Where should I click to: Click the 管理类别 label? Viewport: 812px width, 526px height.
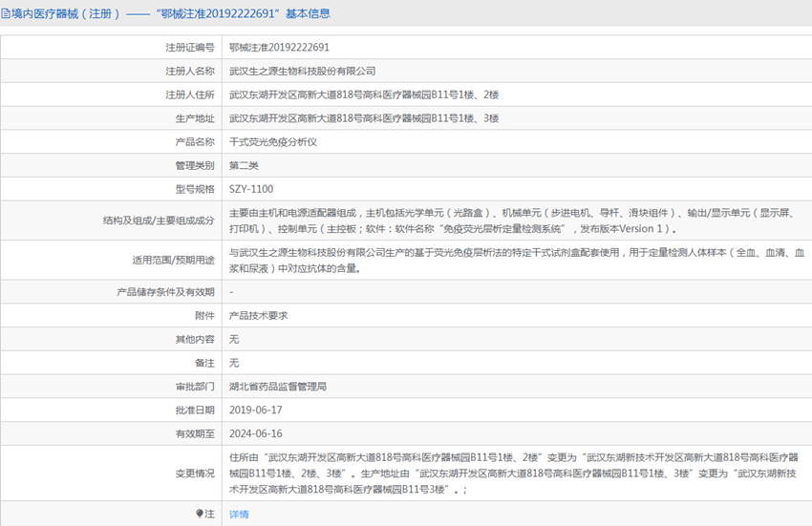pyautogui.click(x=195, y=166)
